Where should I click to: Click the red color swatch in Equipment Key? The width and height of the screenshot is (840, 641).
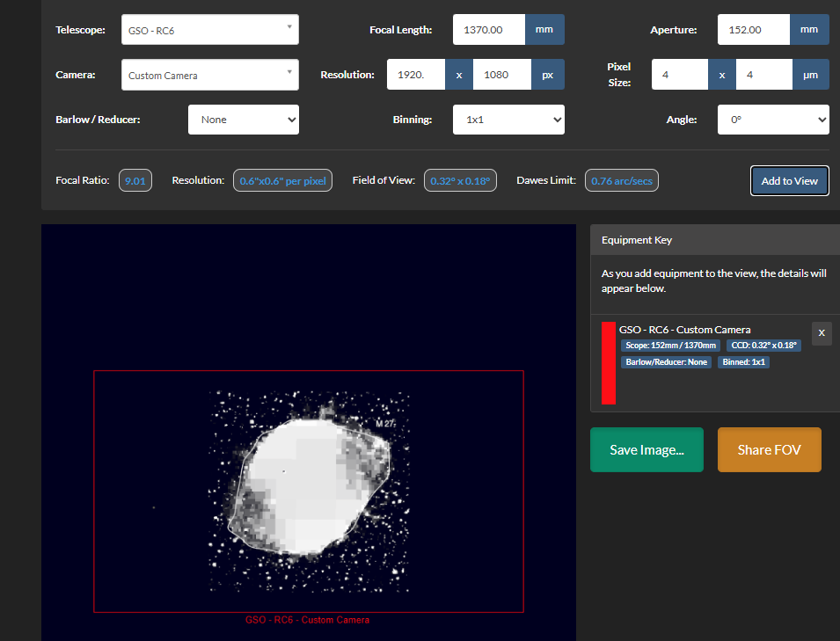click(608, 363)
